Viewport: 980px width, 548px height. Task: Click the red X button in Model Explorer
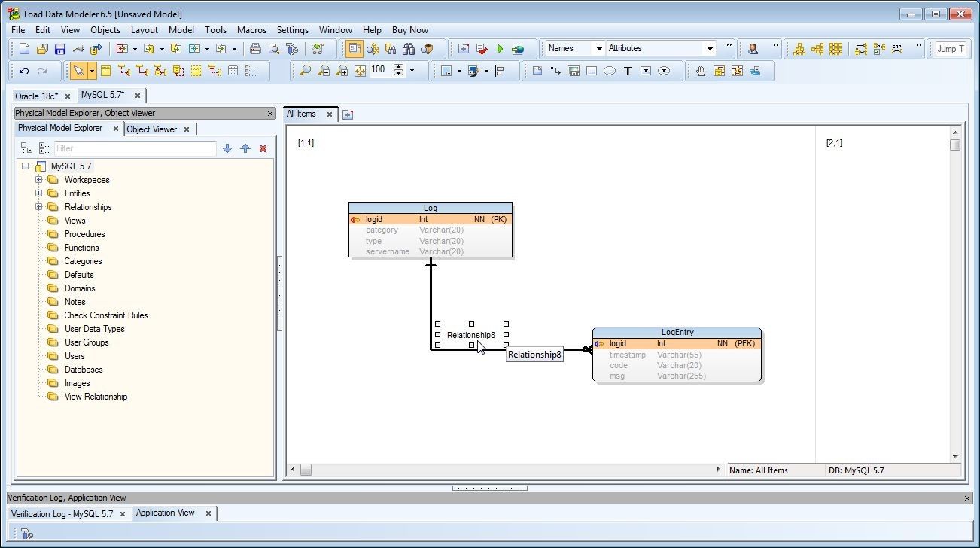263,149
